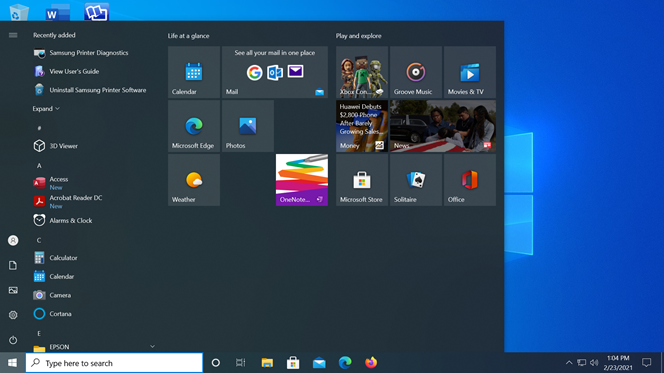Image resolution: width=664 pixels, height=373 pixels.
Task: Open the Mail tile
Action: [275, 72]
